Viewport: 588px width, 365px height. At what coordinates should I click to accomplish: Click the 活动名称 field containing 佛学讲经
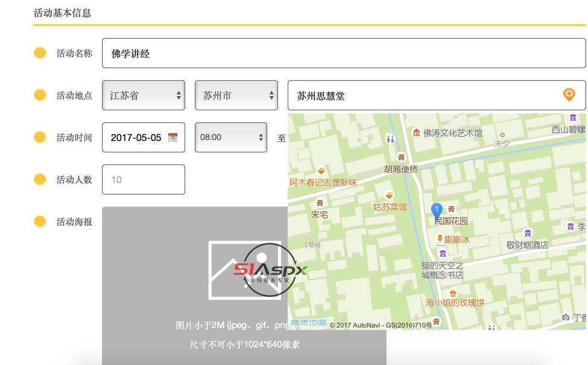[x=344, y=53]
